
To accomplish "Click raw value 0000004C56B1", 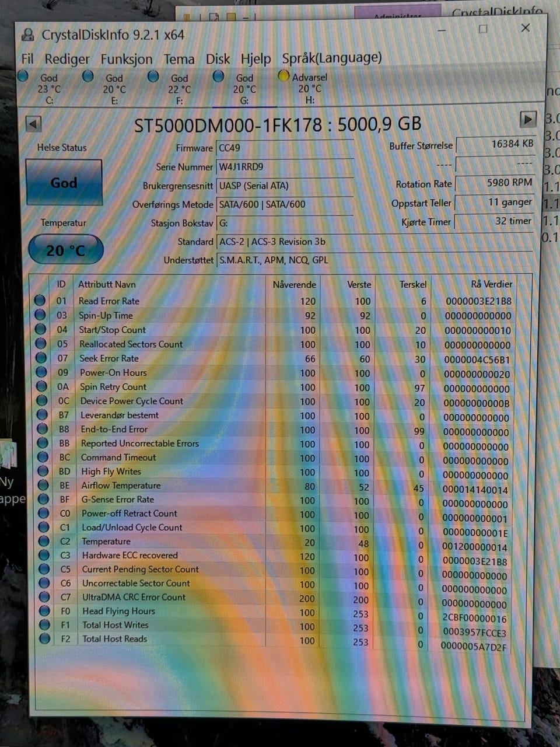I will click(477, 359).
